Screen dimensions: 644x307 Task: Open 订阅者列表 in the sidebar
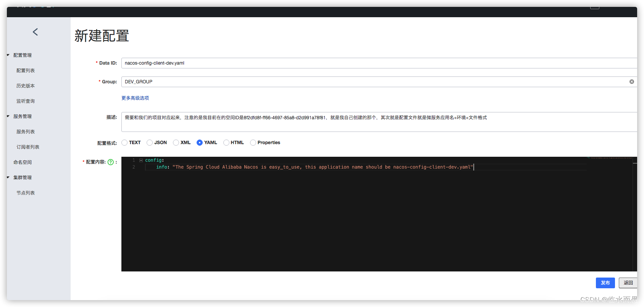28,147
